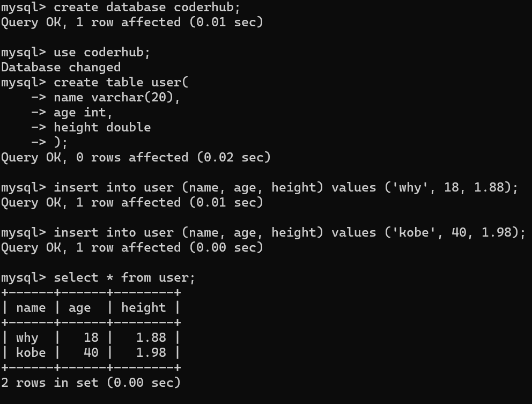Click the 'why' cell in result table
Viewport: 532px width, 404px height.
27,338
